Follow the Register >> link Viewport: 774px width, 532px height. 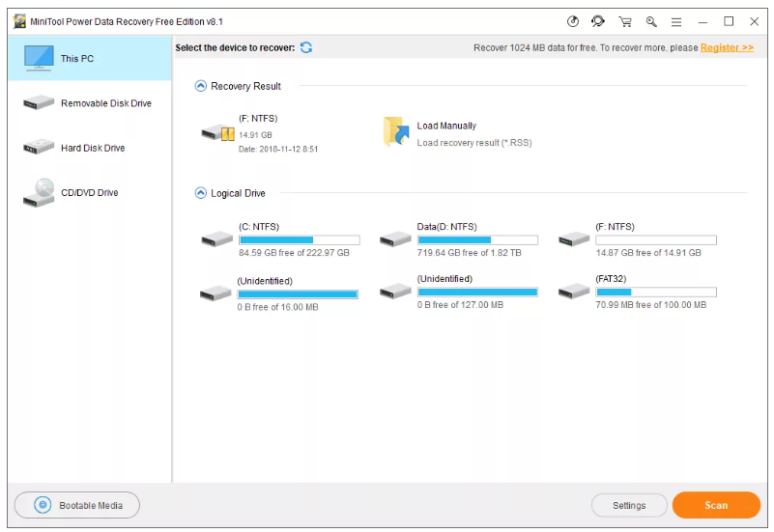pos(727,47)
